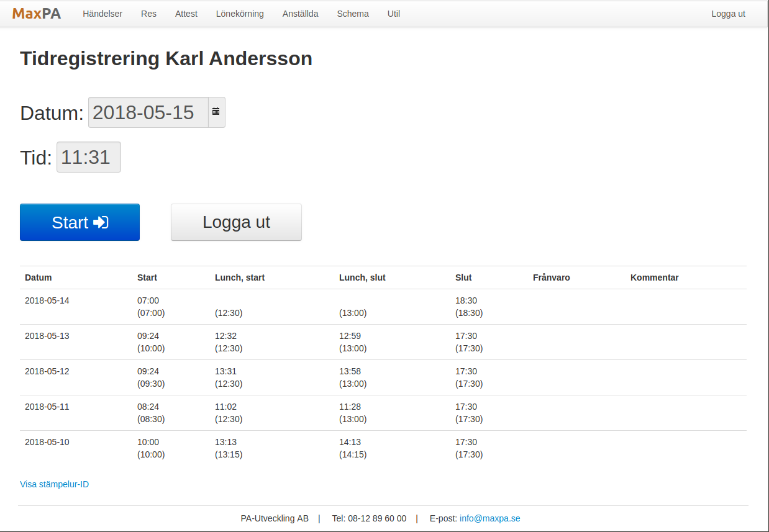Click the Datum column header
Screen dimensions: 769x532
click(x=39, y=277)
